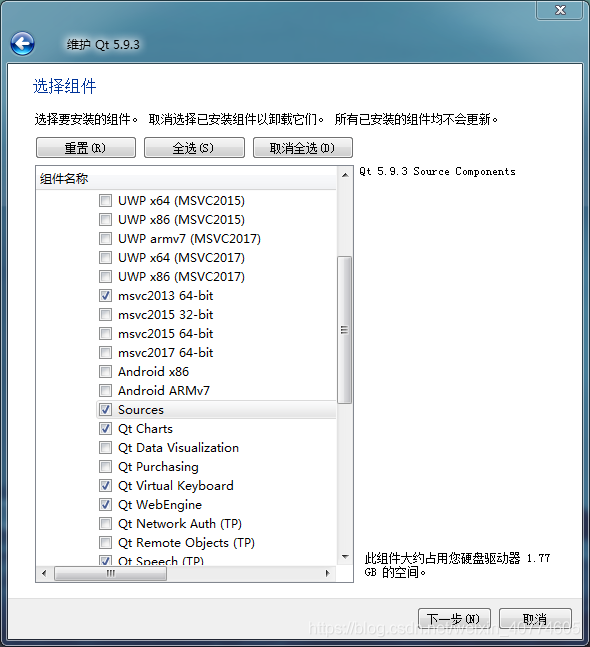Tick the UWP x86 (MSVC2017) checkbox

pyautogui.click(x=106, y=277)
